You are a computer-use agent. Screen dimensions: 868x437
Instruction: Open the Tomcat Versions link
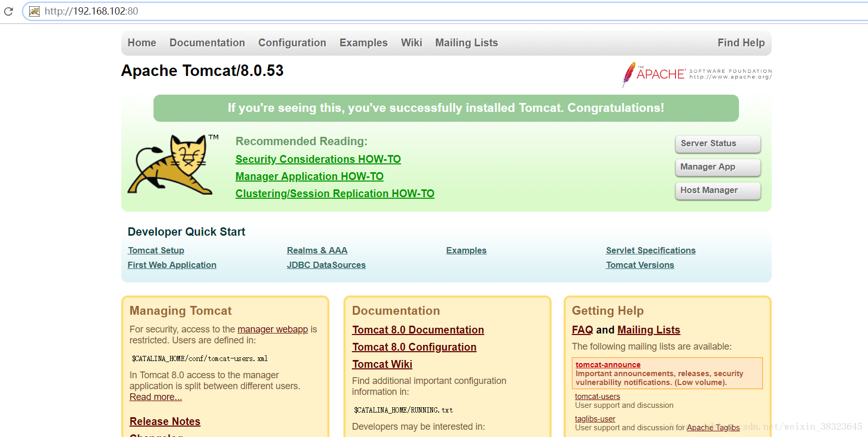[640, 265]
